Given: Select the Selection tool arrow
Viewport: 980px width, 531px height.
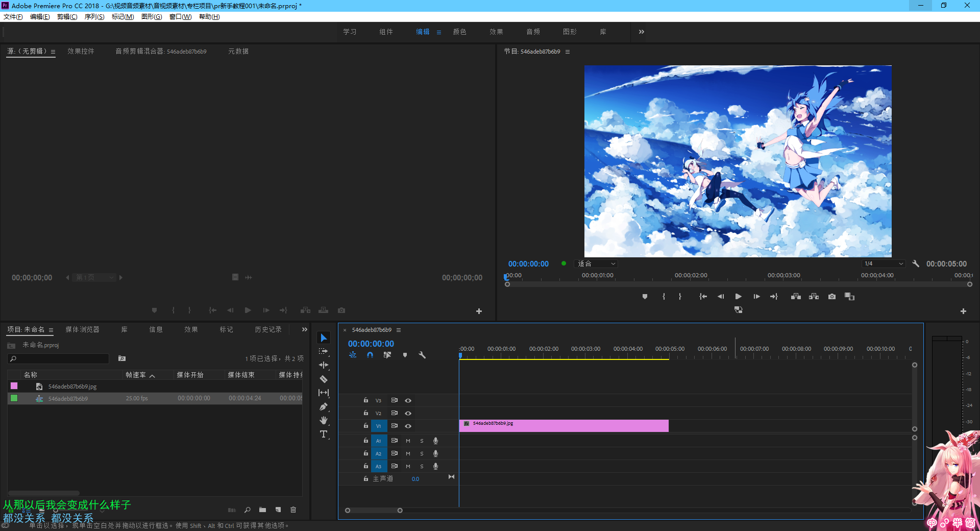Looking at the screenshot, I should pyautogui.click(x=324, y=338).
